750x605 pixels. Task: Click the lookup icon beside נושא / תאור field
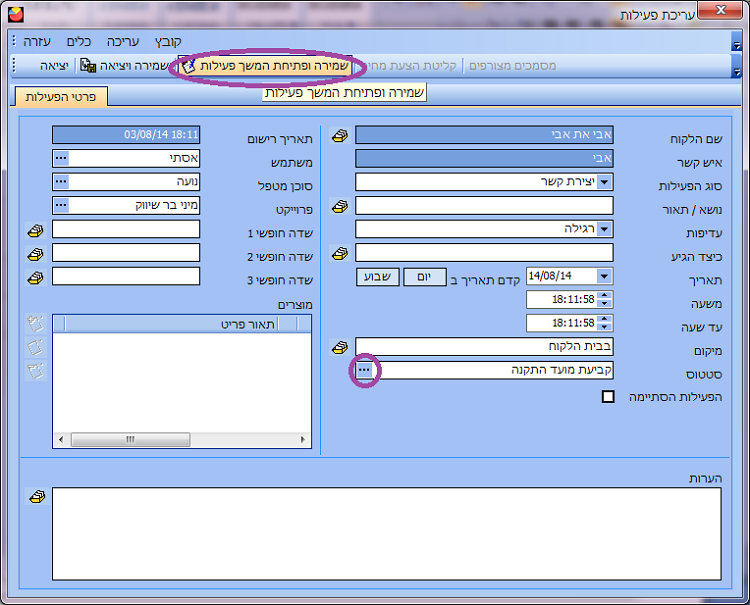click(340, 207)
